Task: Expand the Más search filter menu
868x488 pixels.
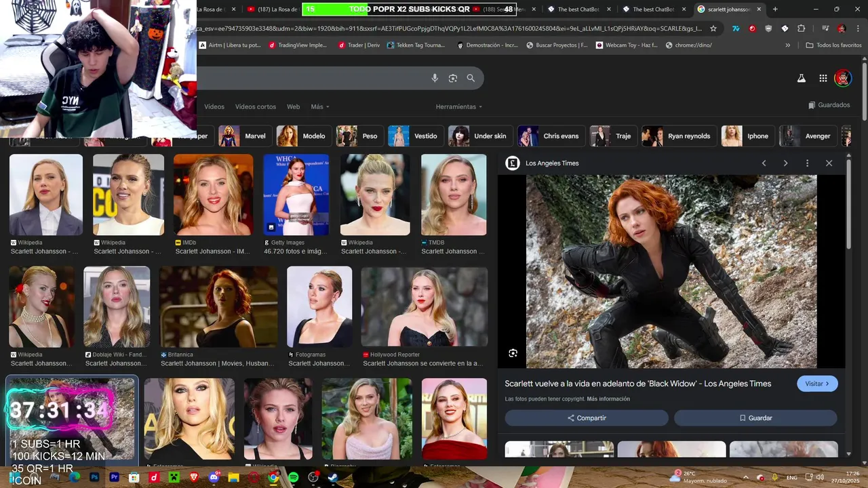Action: click(x=320, y=106)
